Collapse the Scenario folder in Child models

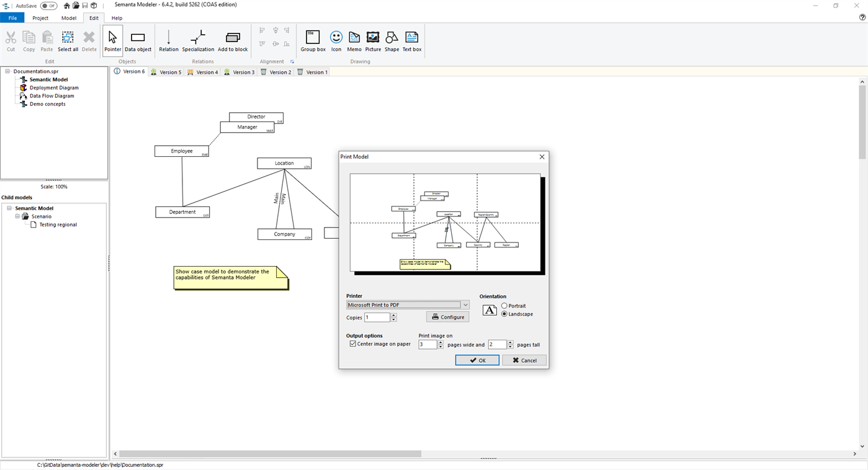point(17,216)
